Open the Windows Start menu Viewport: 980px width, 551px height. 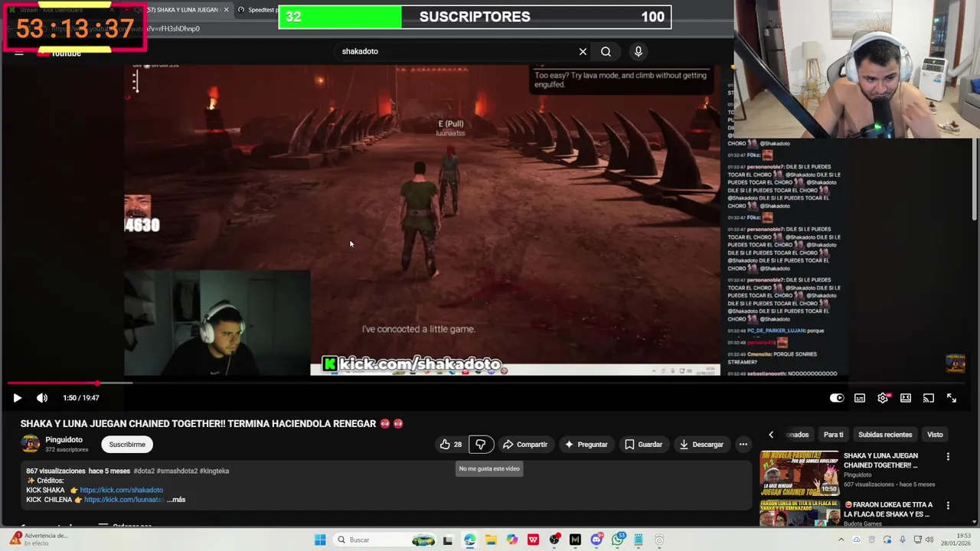pos(320,540)
